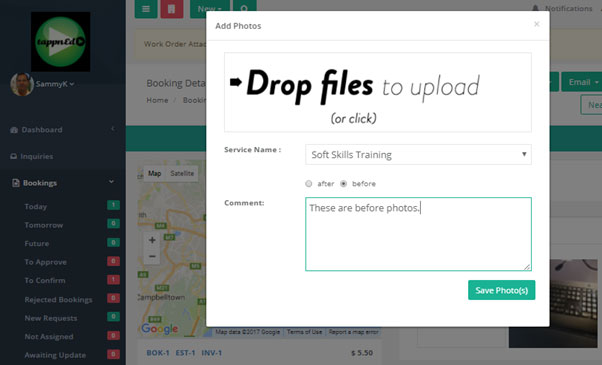The image size is (602, 365).
Task: Click the keyboard photo thumbnail
Action: tap(553, 303)
